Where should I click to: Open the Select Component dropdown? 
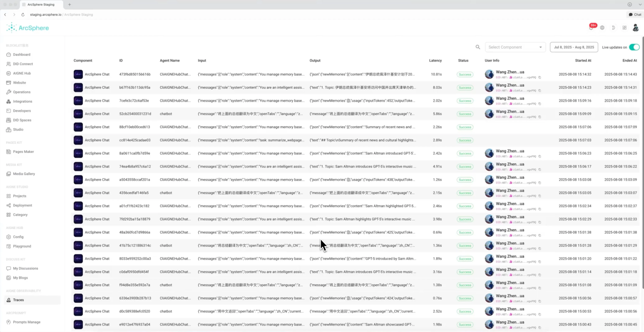[515, 47]
